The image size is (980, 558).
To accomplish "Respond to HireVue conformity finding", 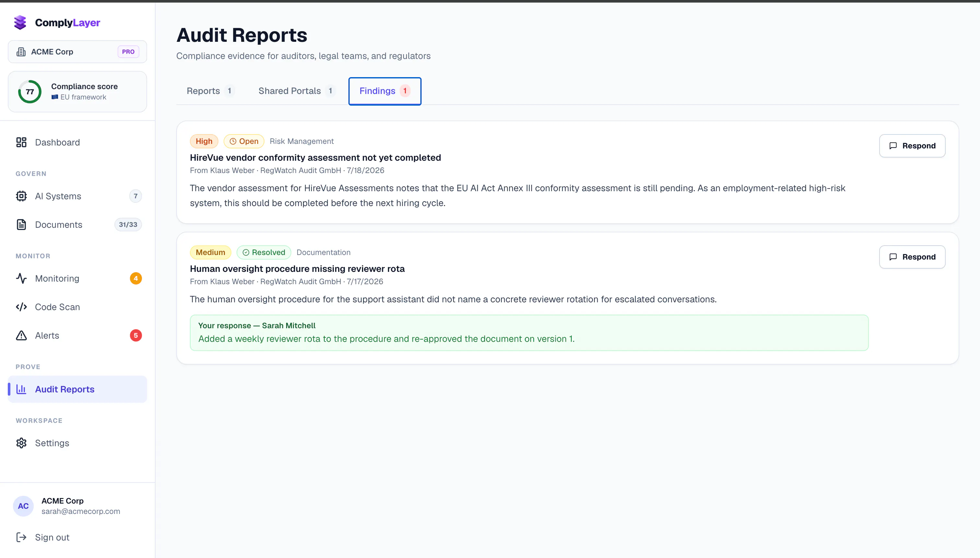I will 912,145.
